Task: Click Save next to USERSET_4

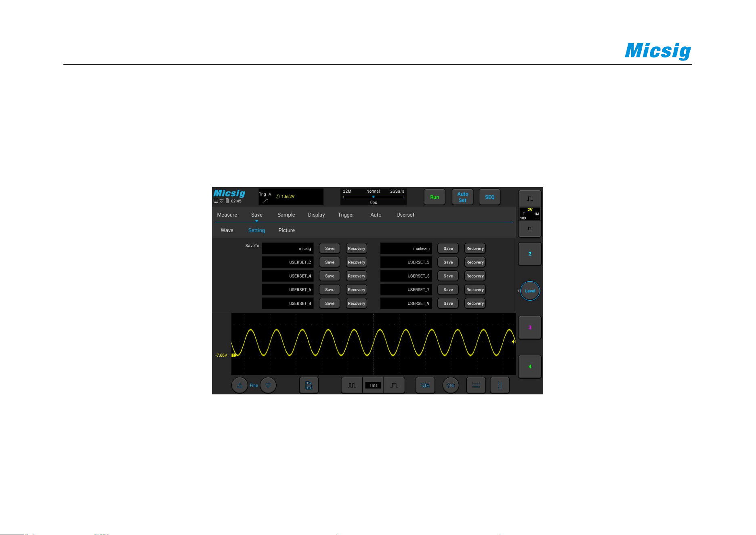Action: (x=330, y=276)
